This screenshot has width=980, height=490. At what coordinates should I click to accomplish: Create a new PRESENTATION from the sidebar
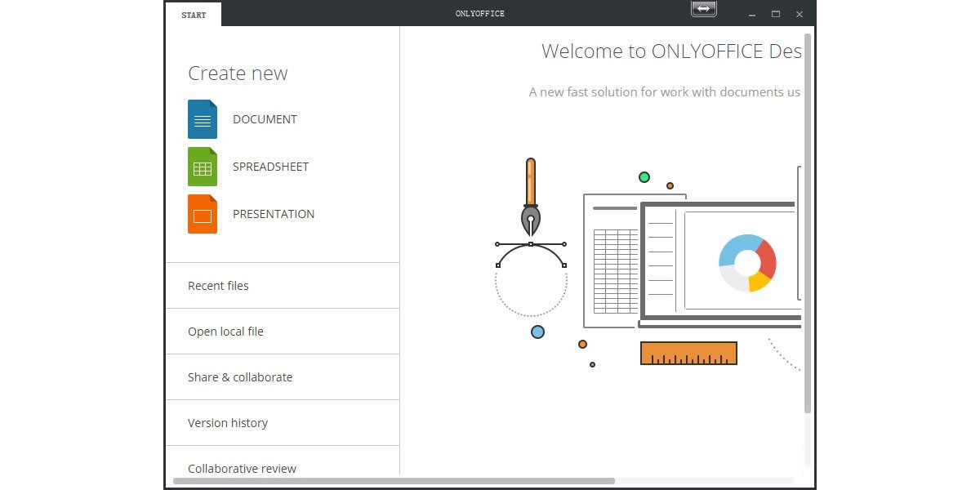274,214
